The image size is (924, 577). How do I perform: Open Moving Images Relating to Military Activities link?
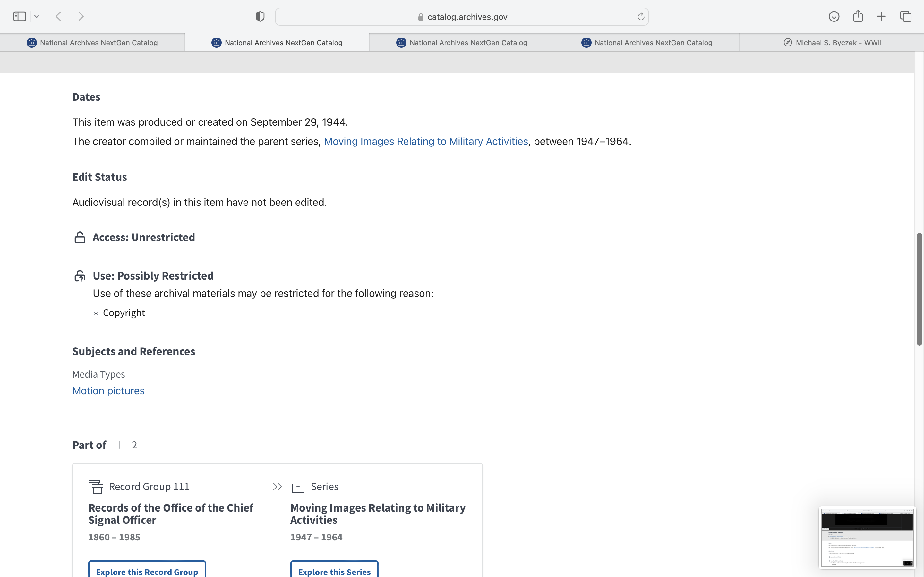tap(426, 141)
